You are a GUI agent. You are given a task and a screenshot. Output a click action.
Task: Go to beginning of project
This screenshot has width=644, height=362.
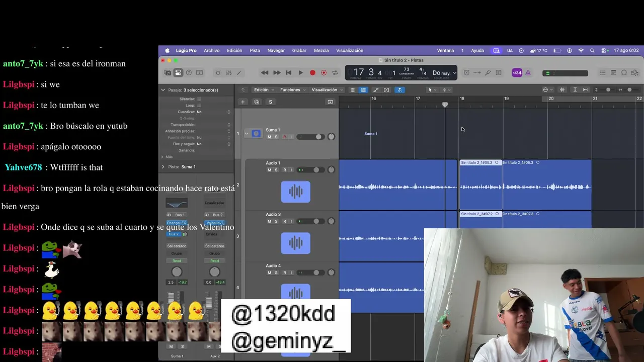coord(288,73)
